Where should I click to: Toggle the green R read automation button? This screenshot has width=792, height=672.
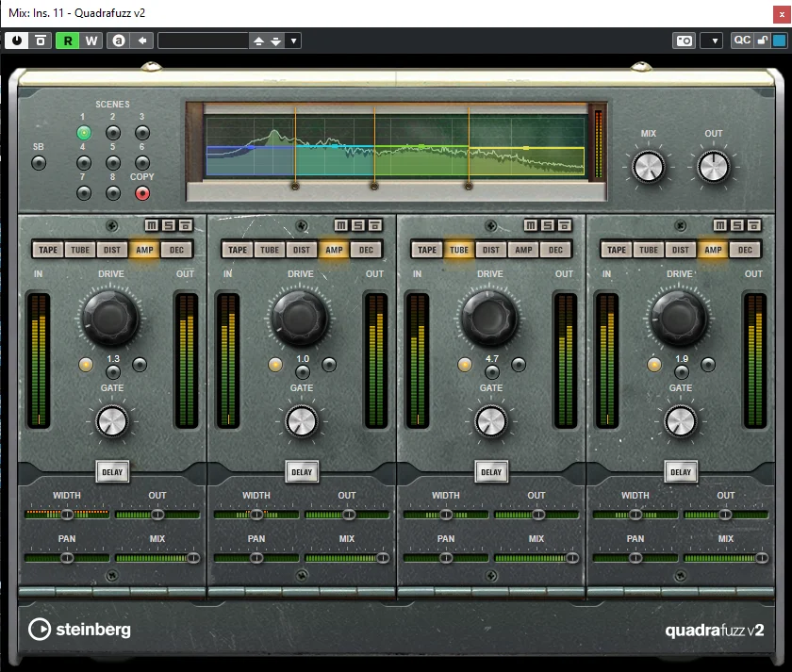pyautogui.click(x=68, y=41)
